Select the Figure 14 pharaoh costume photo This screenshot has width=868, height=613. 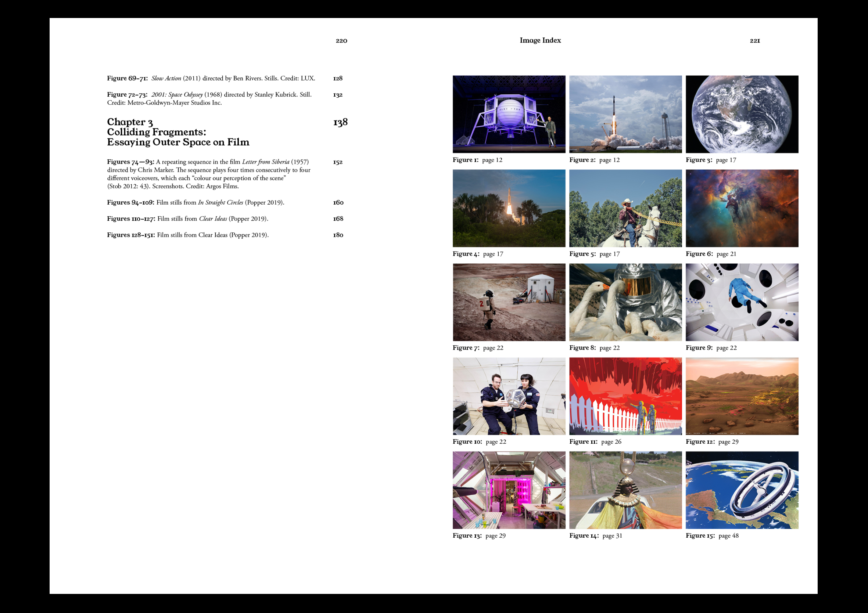pos(625,490)
